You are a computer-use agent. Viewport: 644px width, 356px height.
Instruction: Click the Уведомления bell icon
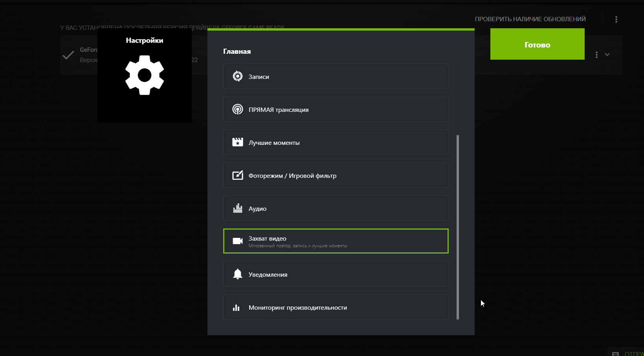tap(237, 274)
